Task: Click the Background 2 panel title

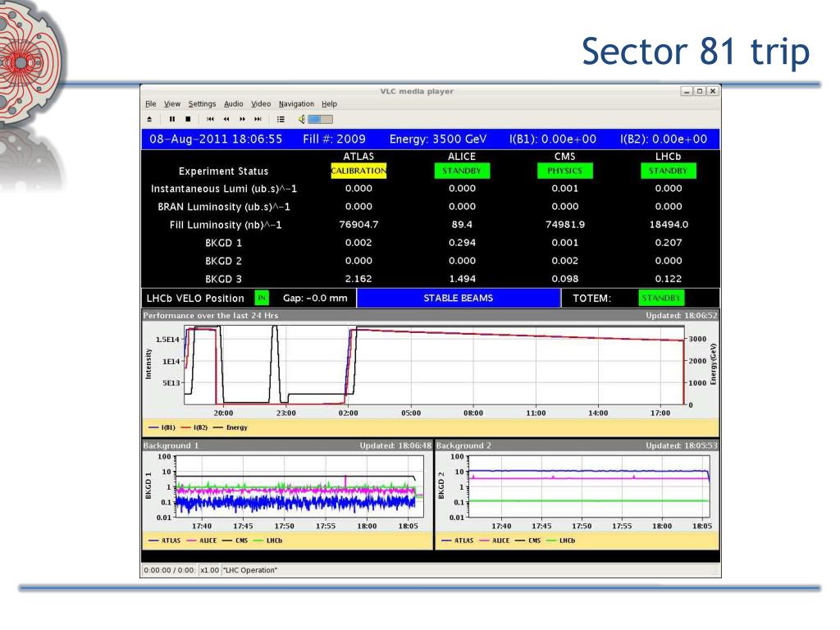Action: [463, 445]
